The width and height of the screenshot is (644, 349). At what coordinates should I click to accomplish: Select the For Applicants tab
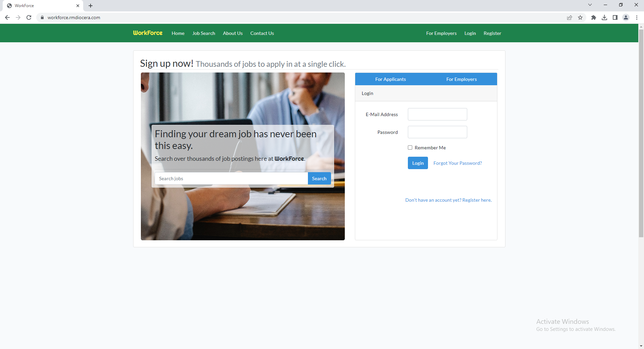tap(390, 79)
